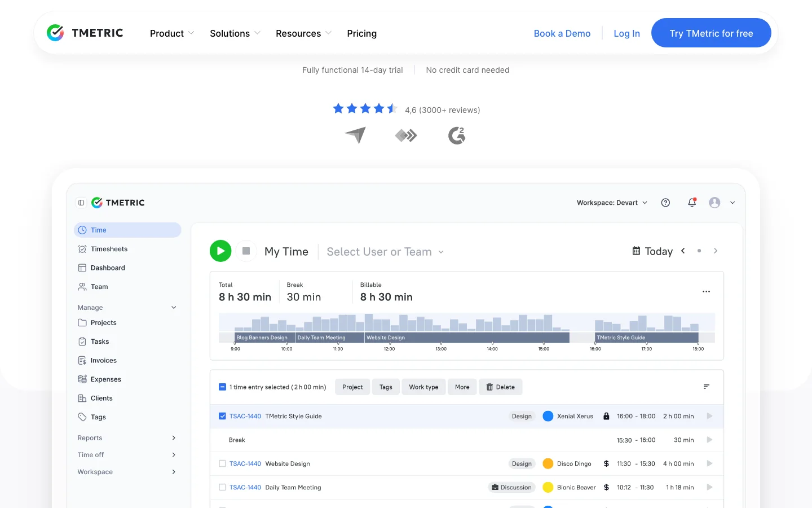Expand the Workspace sidebar section
This screenshot has height=508, width=812.
[127, 472]
